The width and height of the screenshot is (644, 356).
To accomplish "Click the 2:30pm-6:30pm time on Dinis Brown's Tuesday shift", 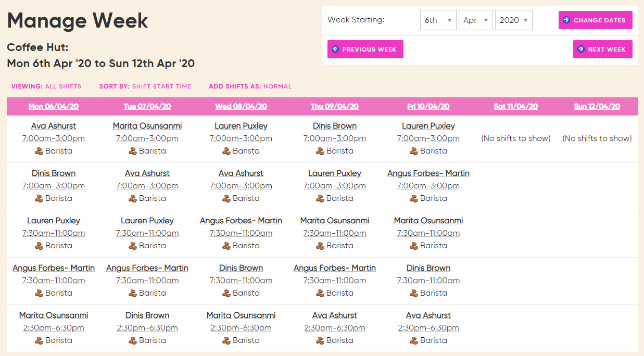I will pos(147,327).
